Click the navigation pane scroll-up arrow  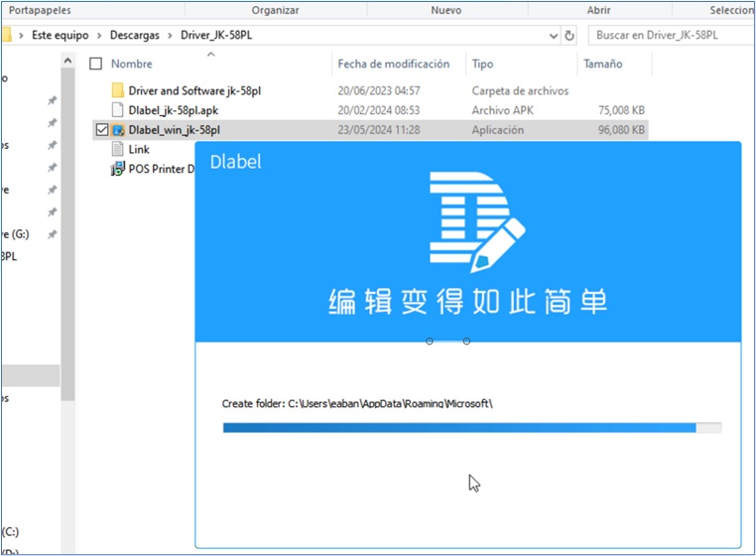(x=68, y=61)
